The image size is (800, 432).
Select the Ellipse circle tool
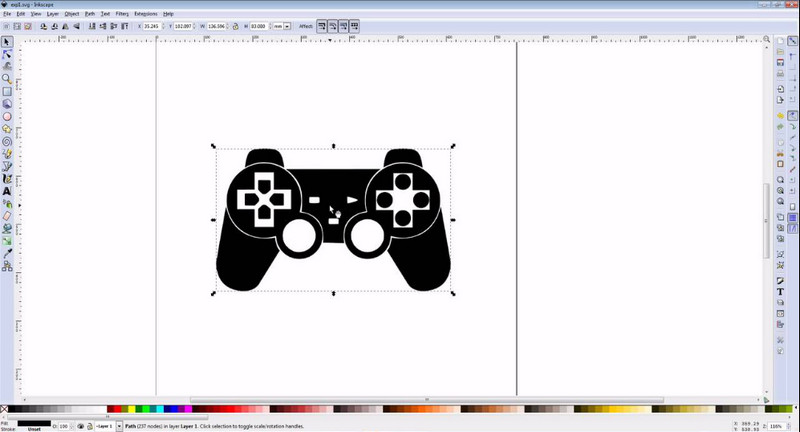(7, 116)
